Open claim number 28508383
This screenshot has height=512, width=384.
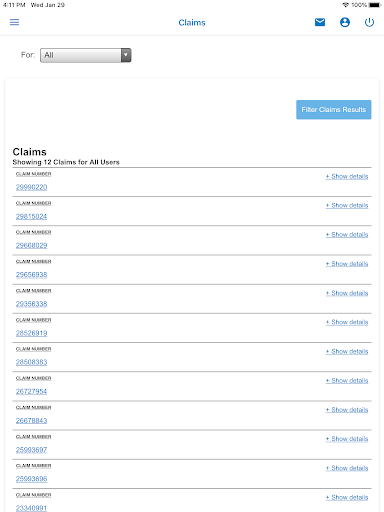[x=31, y=362]
